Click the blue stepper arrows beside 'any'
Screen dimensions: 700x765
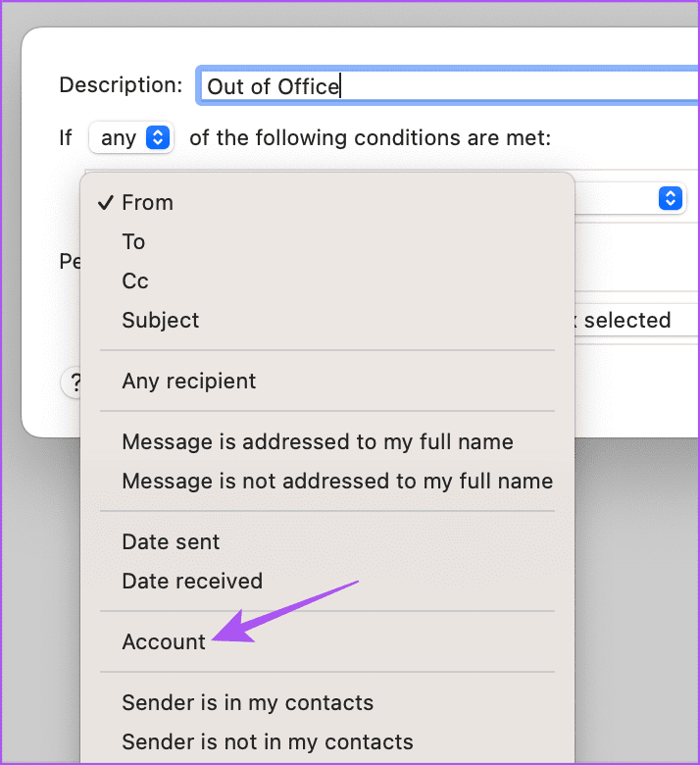tap(158, 137)
